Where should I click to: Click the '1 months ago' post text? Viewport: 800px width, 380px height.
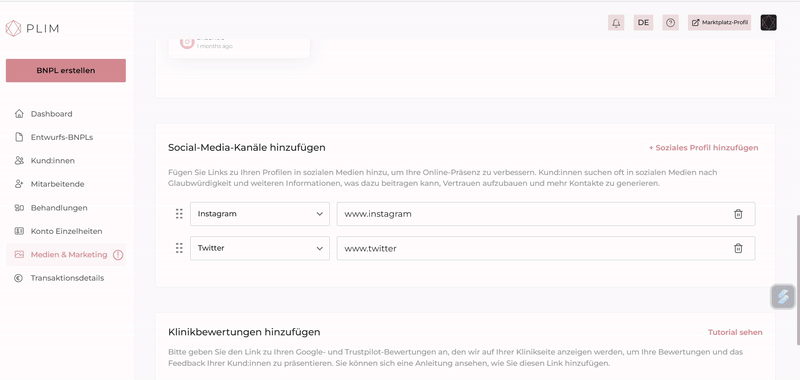point(215,46)
